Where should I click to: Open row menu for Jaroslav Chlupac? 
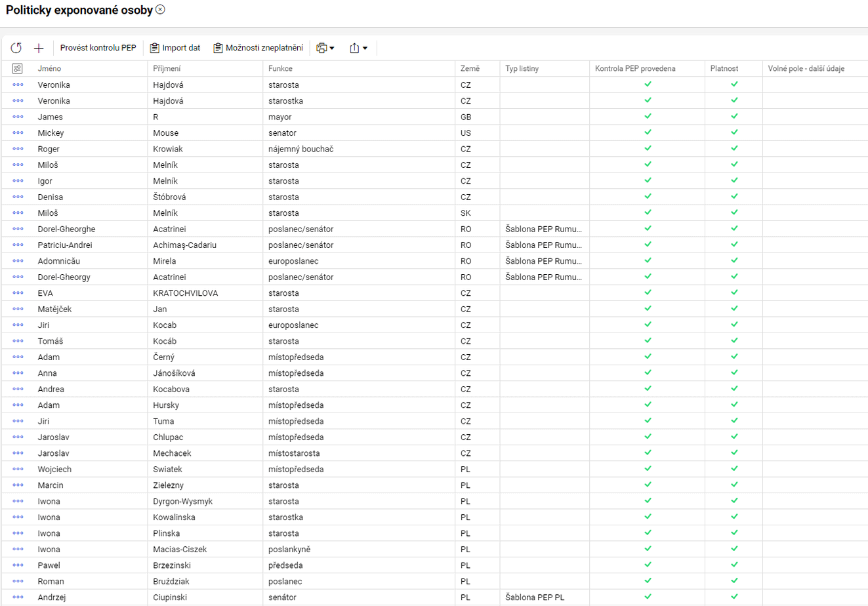click(x=18, y=437)
